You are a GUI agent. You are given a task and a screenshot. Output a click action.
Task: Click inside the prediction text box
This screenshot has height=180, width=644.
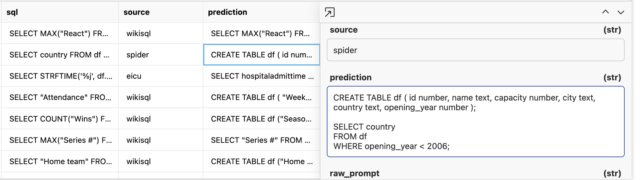point(476,122)
